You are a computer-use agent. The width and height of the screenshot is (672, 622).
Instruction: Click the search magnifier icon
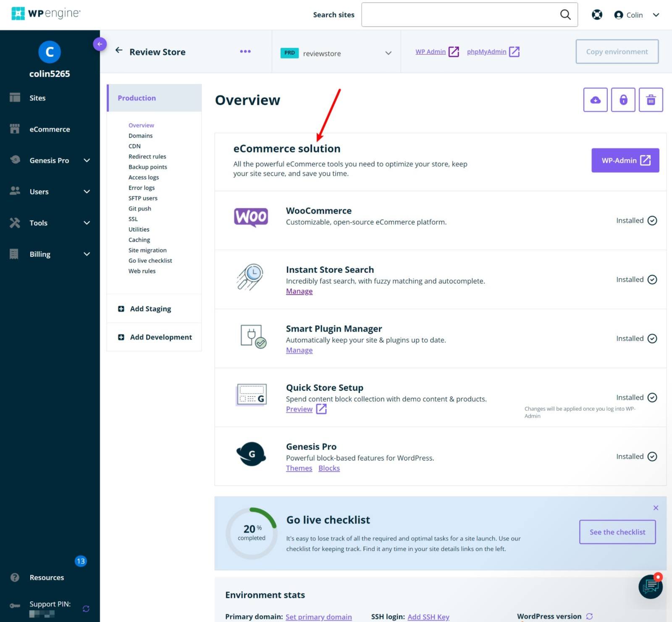tap(565, 15)
